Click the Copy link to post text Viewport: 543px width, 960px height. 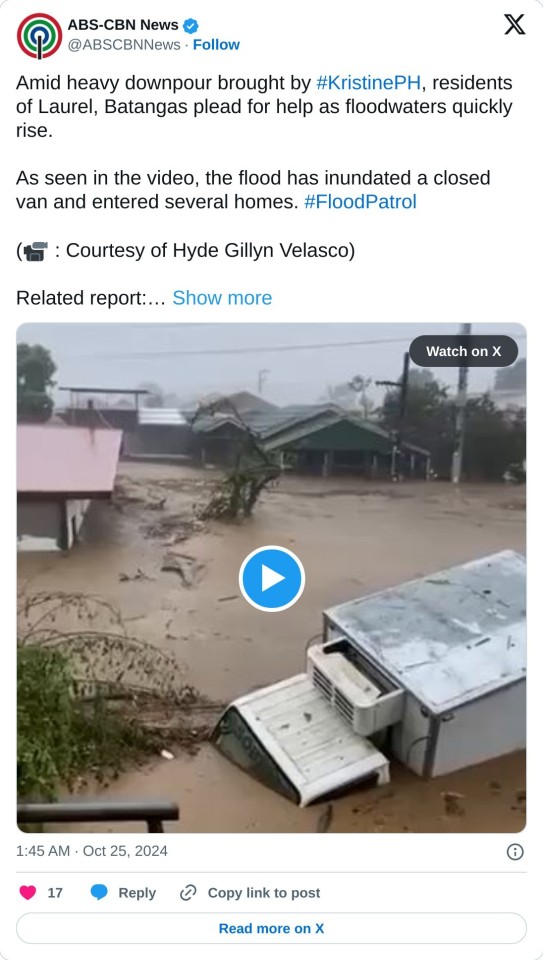(x=264, y=893)
